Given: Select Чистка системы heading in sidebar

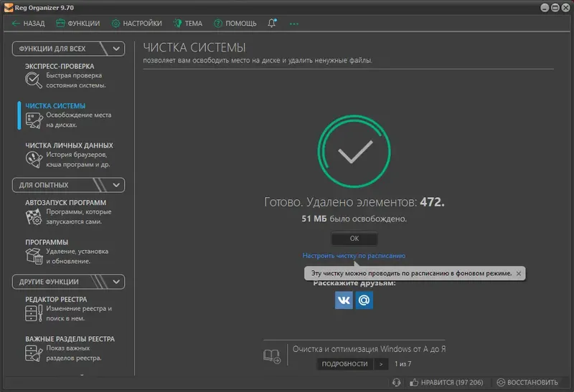Looking at the screenshot, I should (x=55, y=105).
